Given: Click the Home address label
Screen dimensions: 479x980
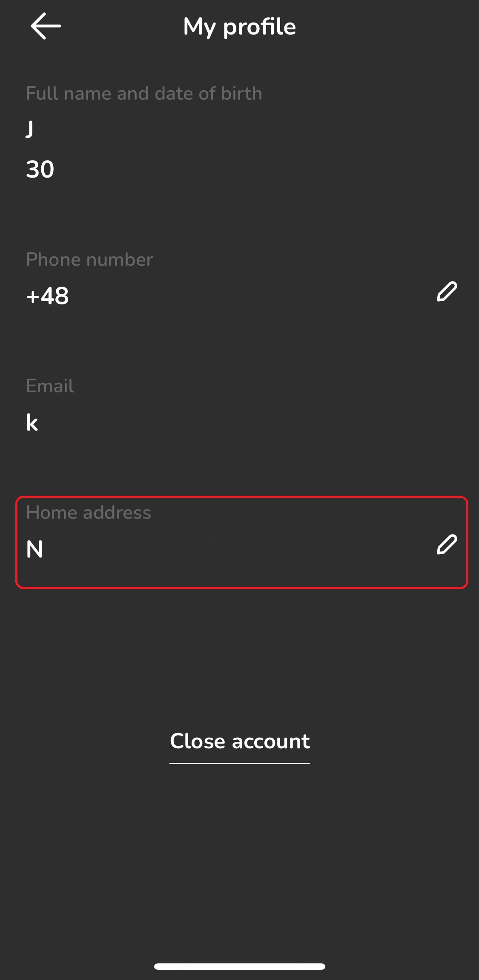Looking at the screenshot, I should coord(89,513).
